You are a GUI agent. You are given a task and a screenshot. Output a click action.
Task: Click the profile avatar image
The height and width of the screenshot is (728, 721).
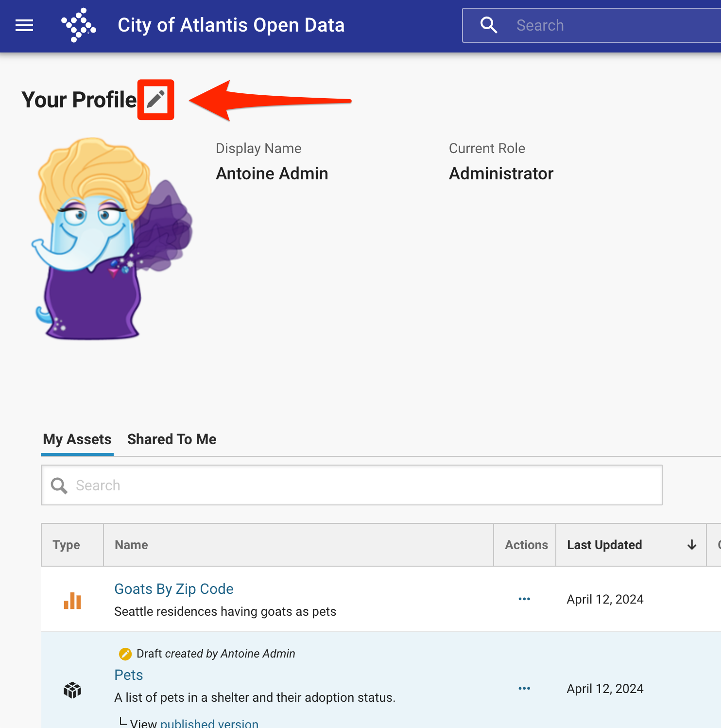(112, 239)
